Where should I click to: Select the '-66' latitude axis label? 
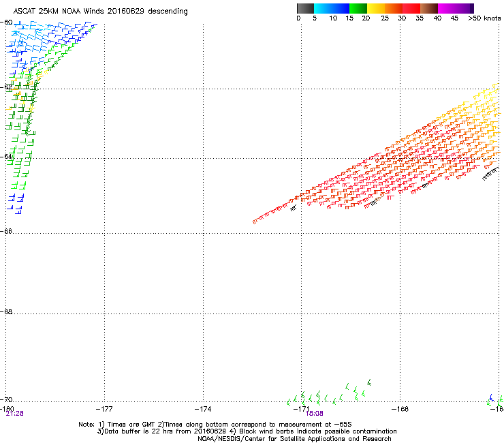pos(6,231)
